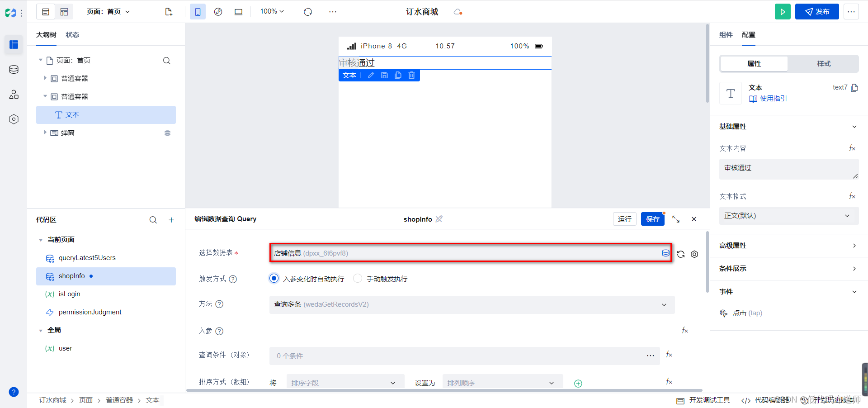Image resolution: width=868 pixels, height=408 pixels.
Task: Switch to the 大纲树 tab
Action: click(x=46, y=35)
